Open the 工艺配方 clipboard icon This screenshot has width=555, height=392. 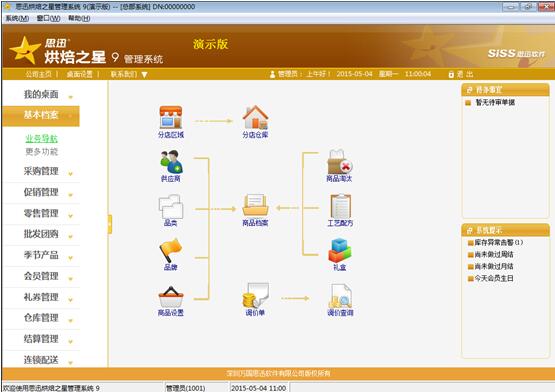click(340, 206)
